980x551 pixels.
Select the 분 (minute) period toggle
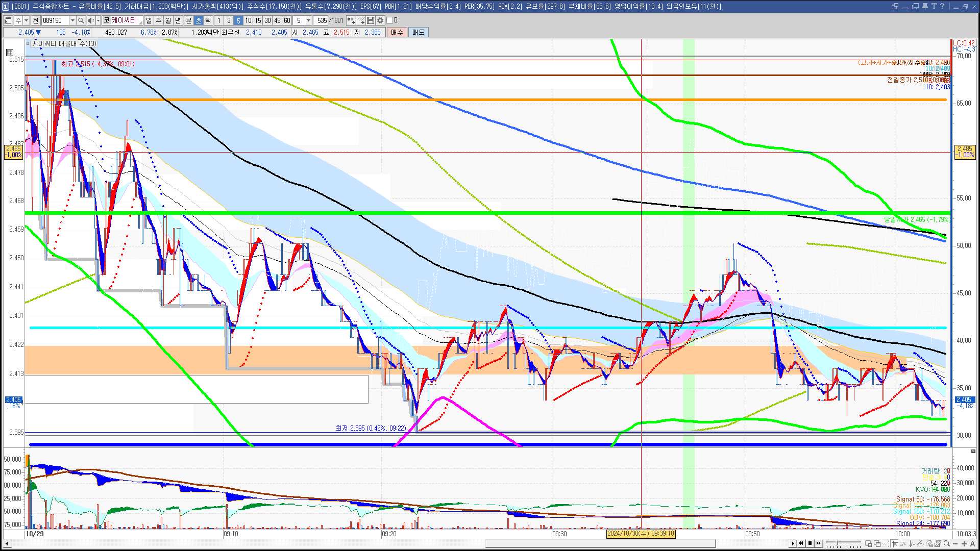click(x=188, y=20)
